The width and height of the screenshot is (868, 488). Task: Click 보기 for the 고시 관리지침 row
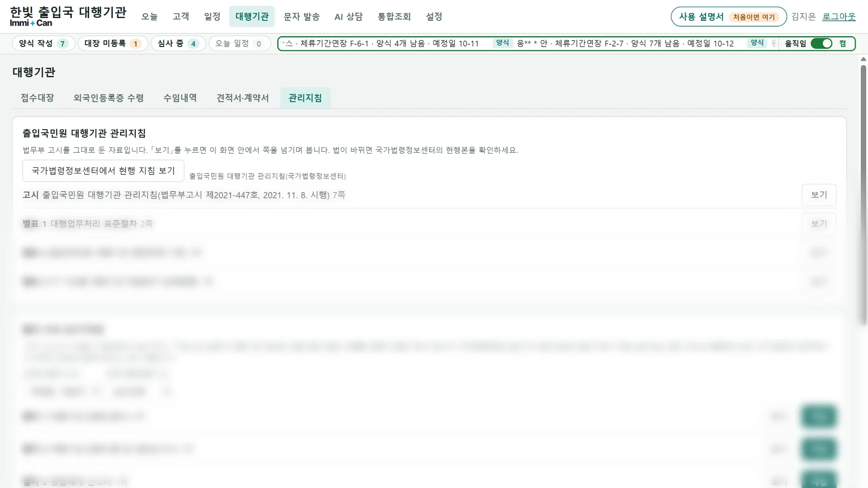coord(819,195)
